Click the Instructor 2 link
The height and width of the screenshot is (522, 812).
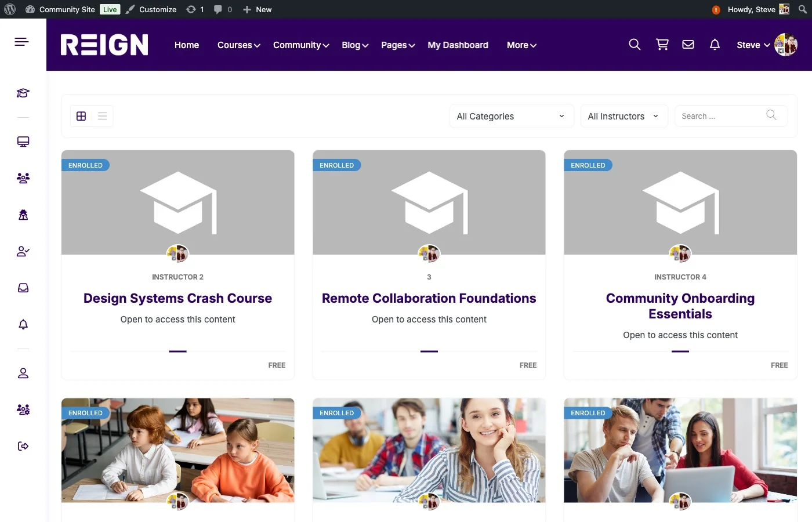pos(177,277)
